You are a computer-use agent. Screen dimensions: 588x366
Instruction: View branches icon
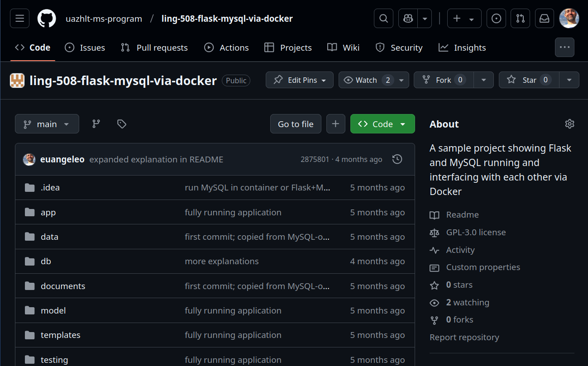point(96,124)
